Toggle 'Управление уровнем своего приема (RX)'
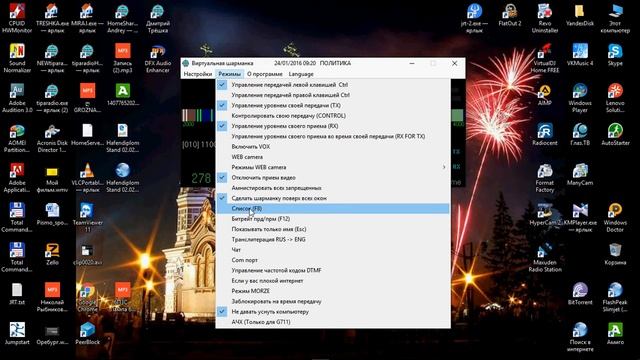The image size is (640, 360). click(333, 126)
